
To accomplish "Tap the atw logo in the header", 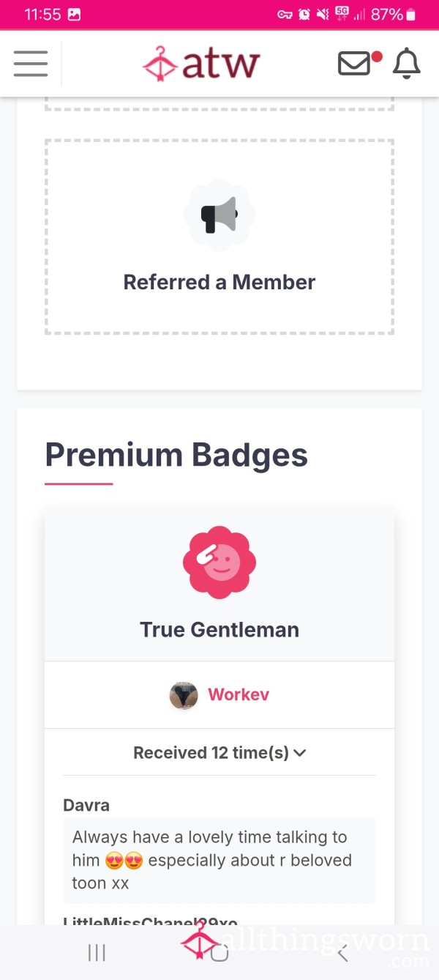I will pyautogui.click(x=201, y=64).
